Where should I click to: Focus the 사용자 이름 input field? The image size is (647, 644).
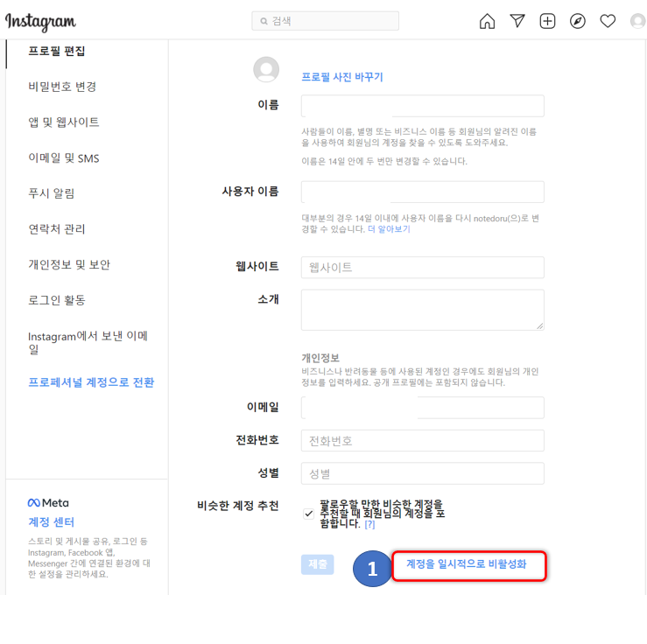click(423, 192)
